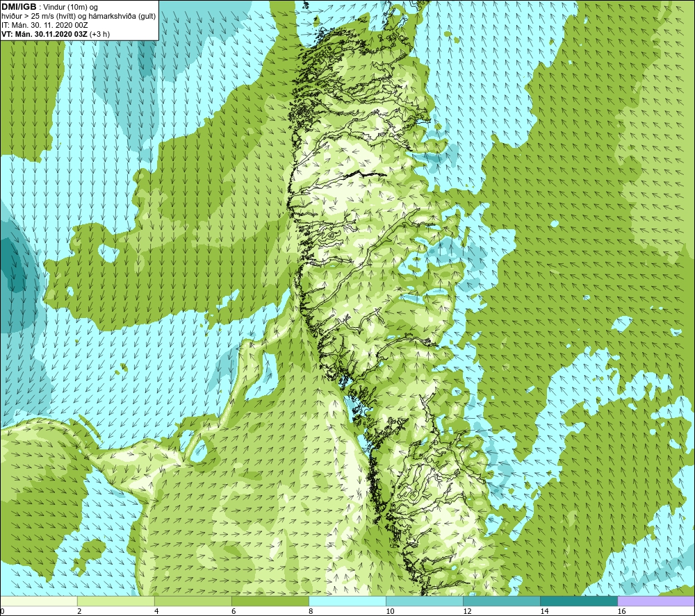Screen dimensions: 695x616
Task: Click the 'IT: Mán. 30. 11. 2020 00Z' line
Action: point(44,25)
